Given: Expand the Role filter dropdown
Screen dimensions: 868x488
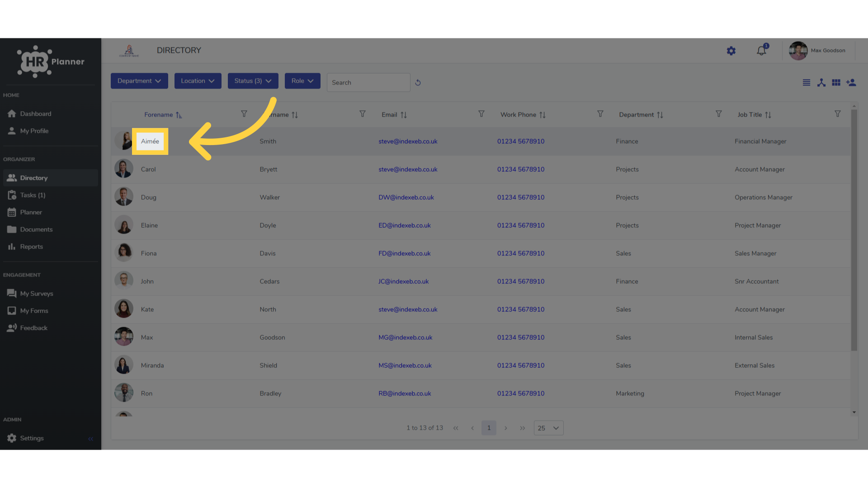Looking at the screenshot, I should click(x=302, y=81).
